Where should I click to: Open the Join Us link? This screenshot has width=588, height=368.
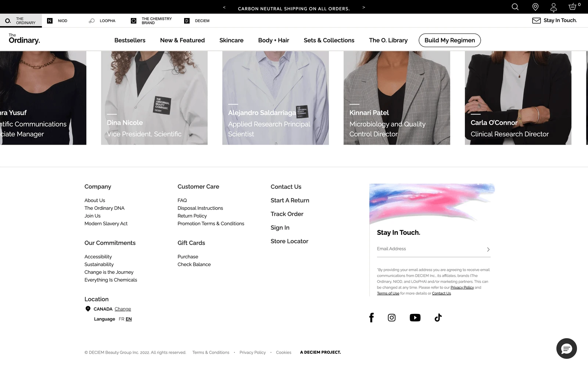pos(92,216)
